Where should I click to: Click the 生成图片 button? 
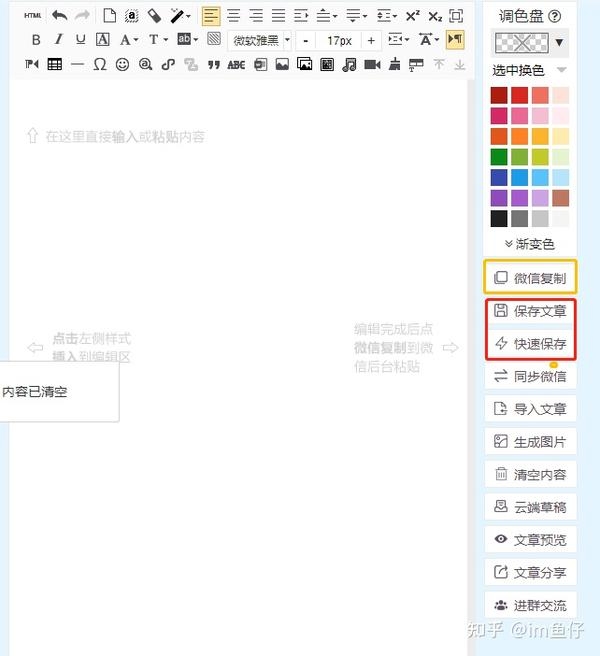[531, 441]
